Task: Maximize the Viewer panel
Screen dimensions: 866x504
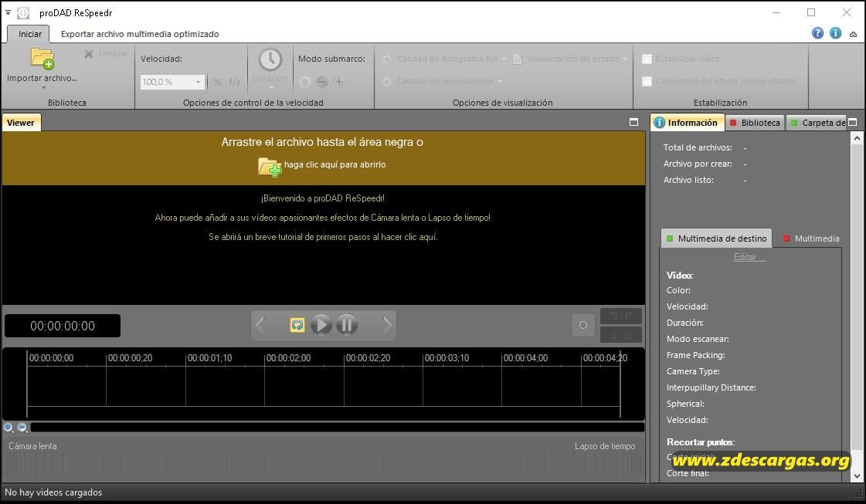Action: 634,122
